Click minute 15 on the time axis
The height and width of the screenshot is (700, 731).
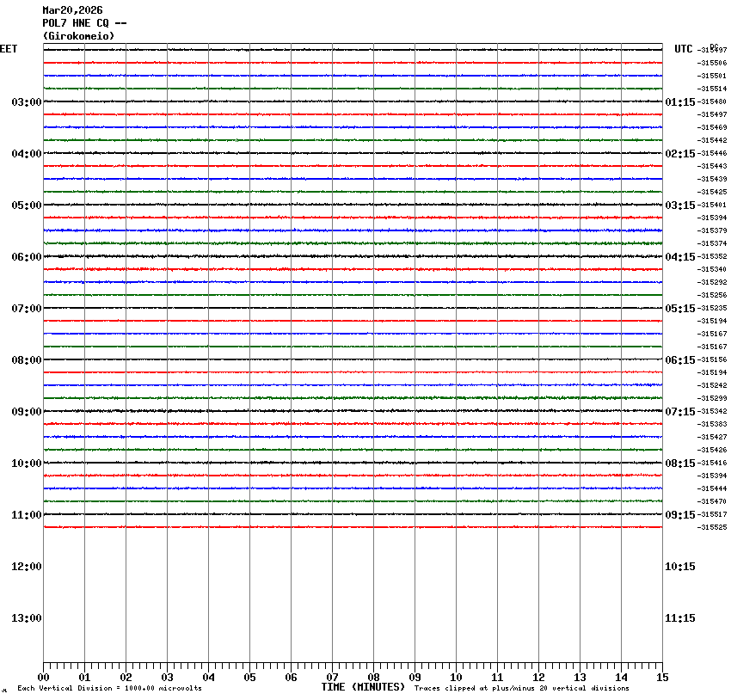[x=662, y=678]
